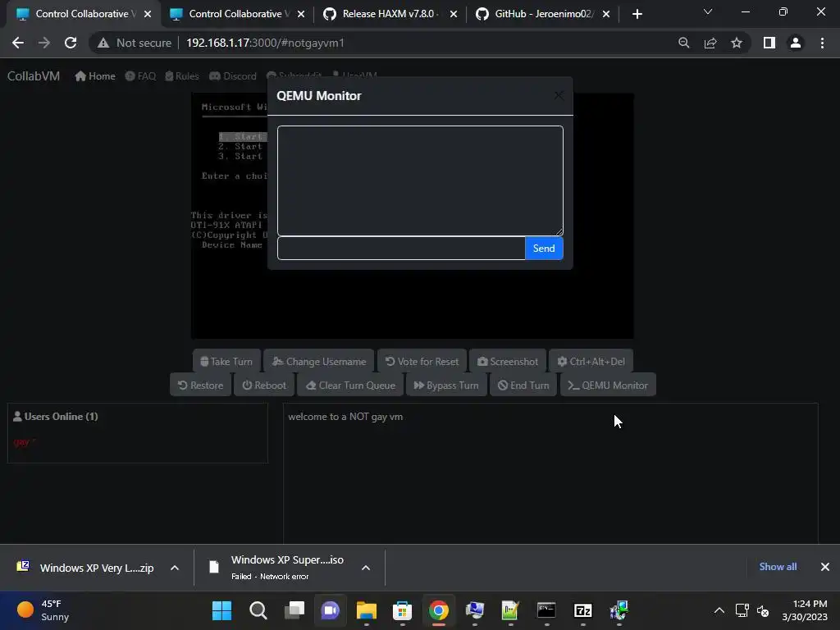Click the Not secure site info icon
This screenshot has height=630, width=840.
pos(103,43)
